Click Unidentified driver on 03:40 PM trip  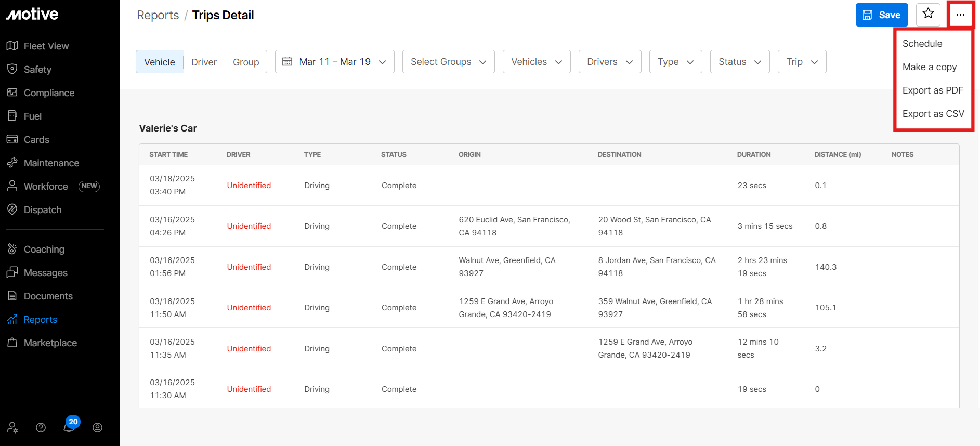click(249, 185)
